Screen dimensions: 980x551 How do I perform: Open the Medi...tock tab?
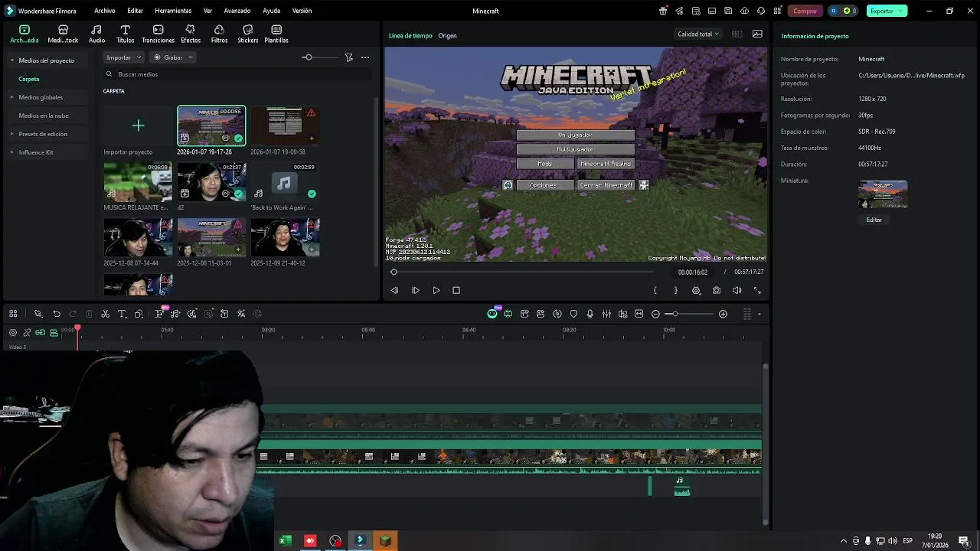click(x=63, y=34)
